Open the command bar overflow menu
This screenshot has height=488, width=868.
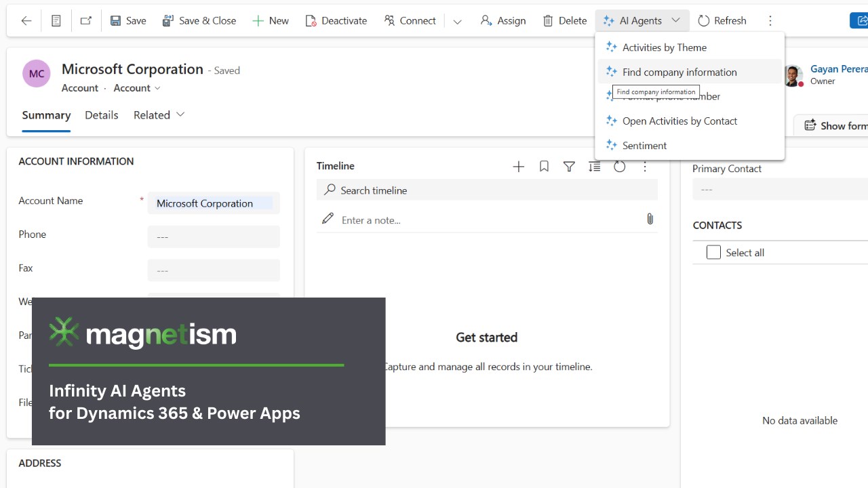coord(770,21)
